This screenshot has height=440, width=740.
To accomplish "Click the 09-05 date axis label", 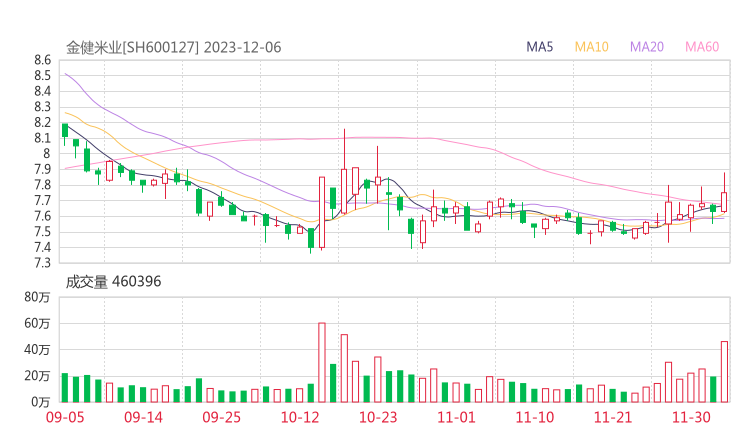I will point(65,417).
